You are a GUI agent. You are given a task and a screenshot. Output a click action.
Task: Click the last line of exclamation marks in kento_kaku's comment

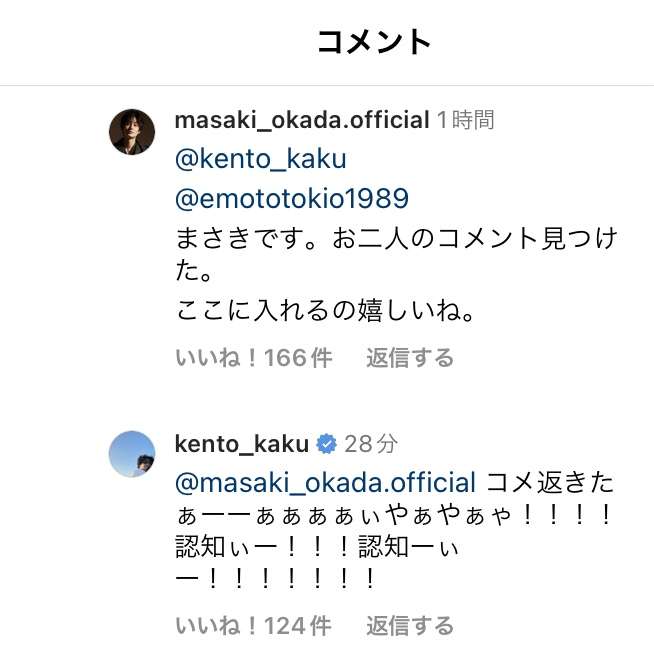(276, 579)
